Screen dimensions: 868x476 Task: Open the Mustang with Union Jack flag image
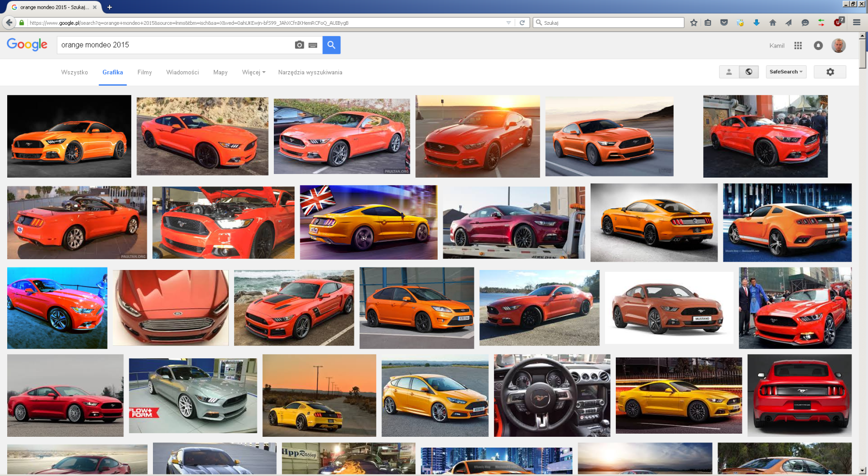[368, 222]
